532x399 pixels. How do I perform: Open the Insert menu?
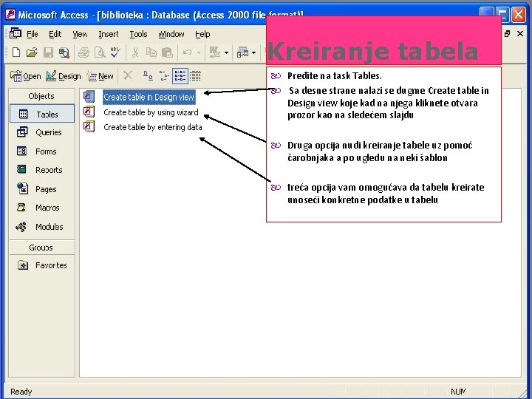click(108, 34)
